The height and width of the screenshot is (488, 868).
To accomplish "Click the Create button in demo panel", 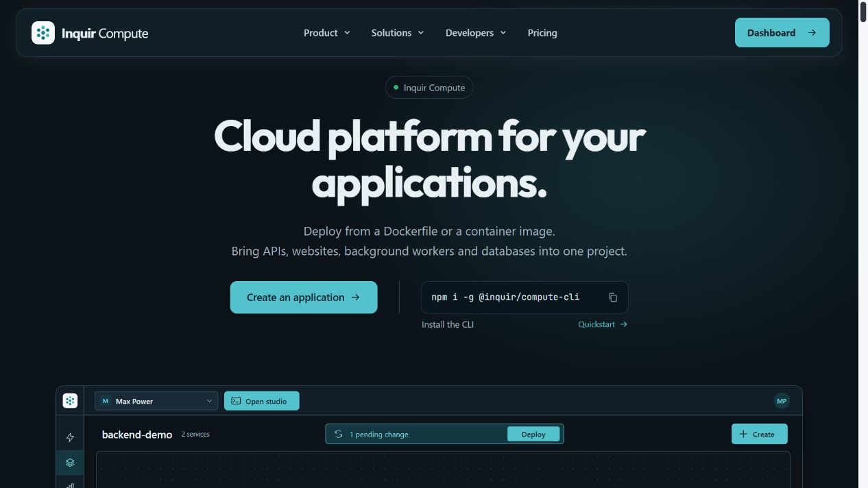I will 760,434.
